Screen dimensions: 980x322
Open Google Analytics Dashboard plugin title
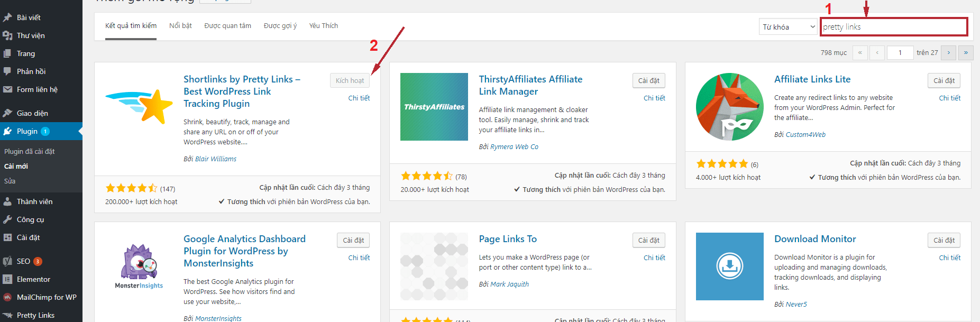[244, 251]
